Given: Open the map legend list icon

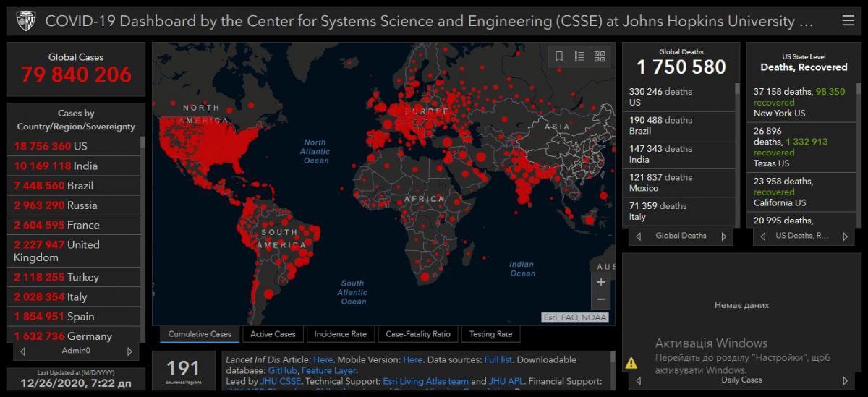Looking at the screenshot, I should (x=579, y=56).
